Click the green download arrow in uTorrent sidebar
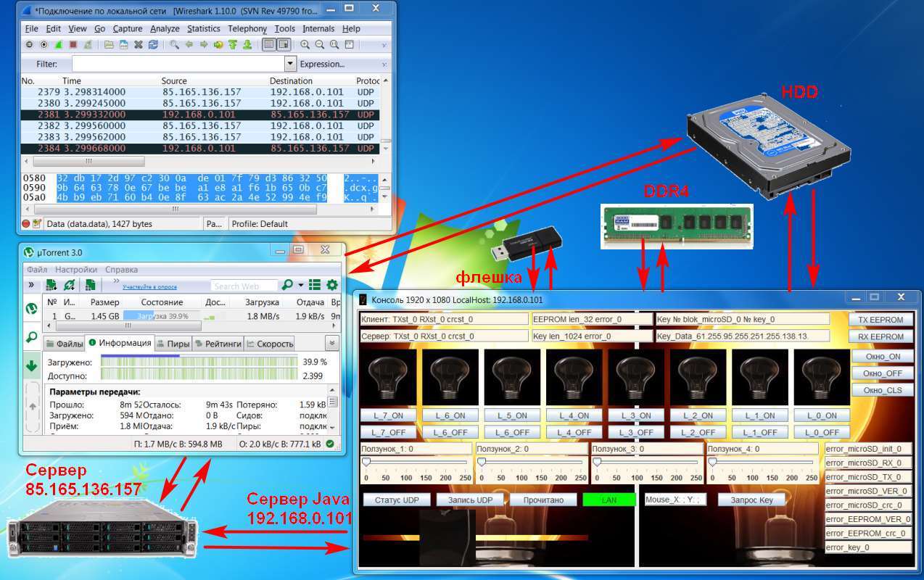Viewport: 924px width, 580px height. [x=31, y=367]
